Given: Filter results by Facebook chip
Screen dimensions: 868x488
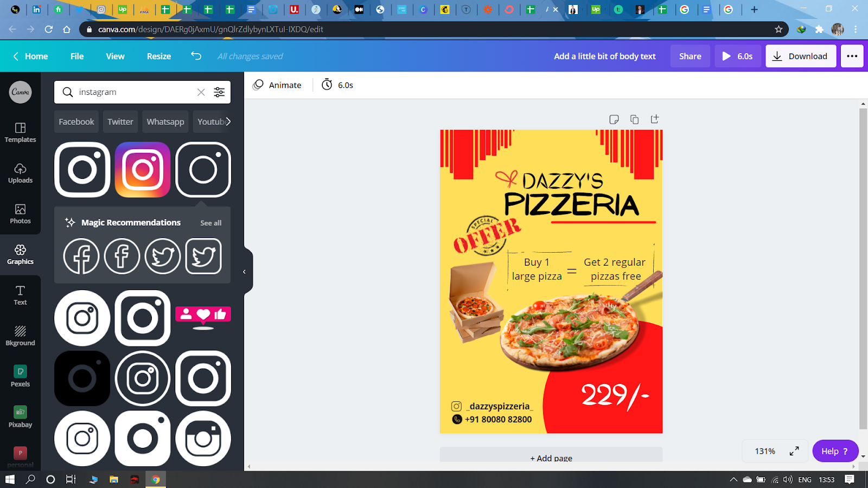Looking at the screenshot, I should click(76, 121).
